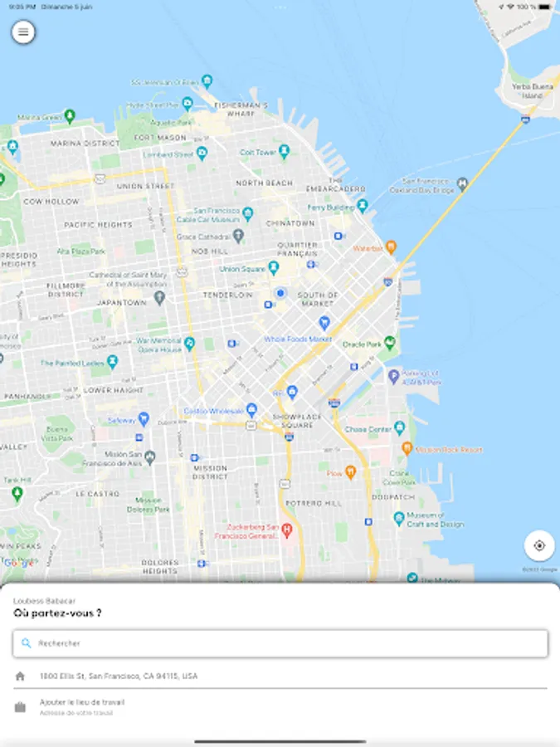
Task: Tap the Ferry Building marker icon
Action: (363, 206)
